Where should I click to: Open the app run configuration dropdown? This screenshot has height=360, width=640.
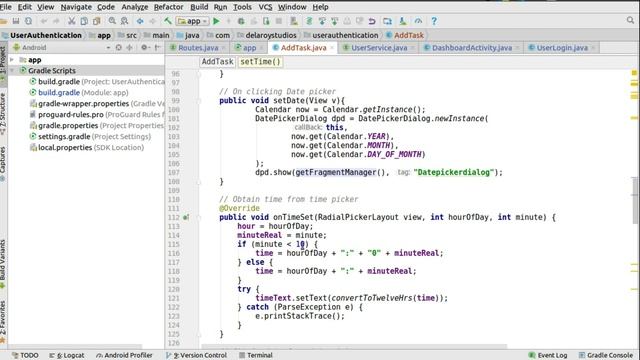pos(193,21)
